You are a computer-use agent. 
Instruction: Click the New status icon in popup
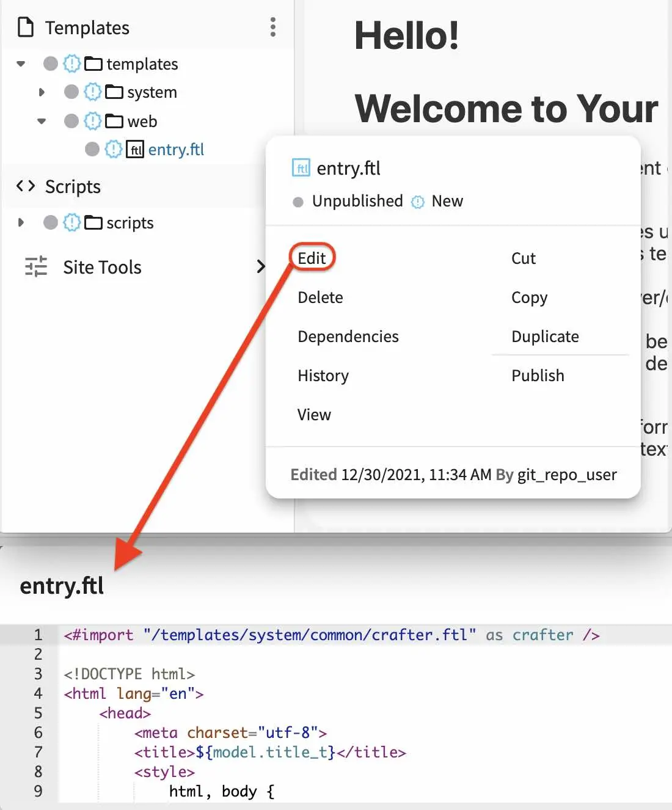tap(418, 202)
